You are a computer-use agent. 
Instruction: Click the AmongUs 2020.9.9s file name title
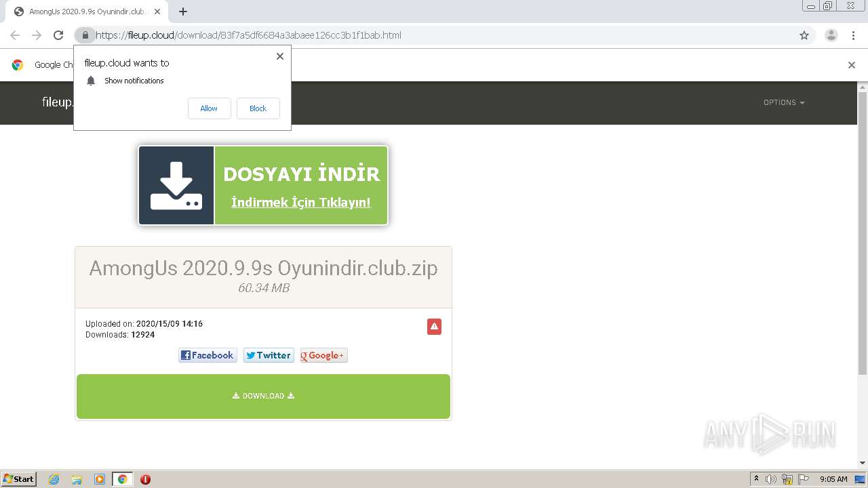click(263, 268)
